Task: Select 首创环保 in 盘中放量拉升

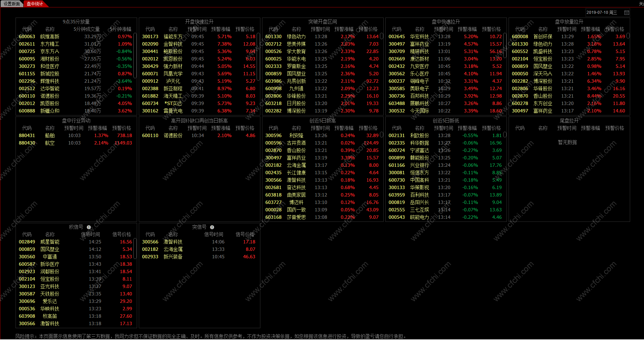Action: 568,36
